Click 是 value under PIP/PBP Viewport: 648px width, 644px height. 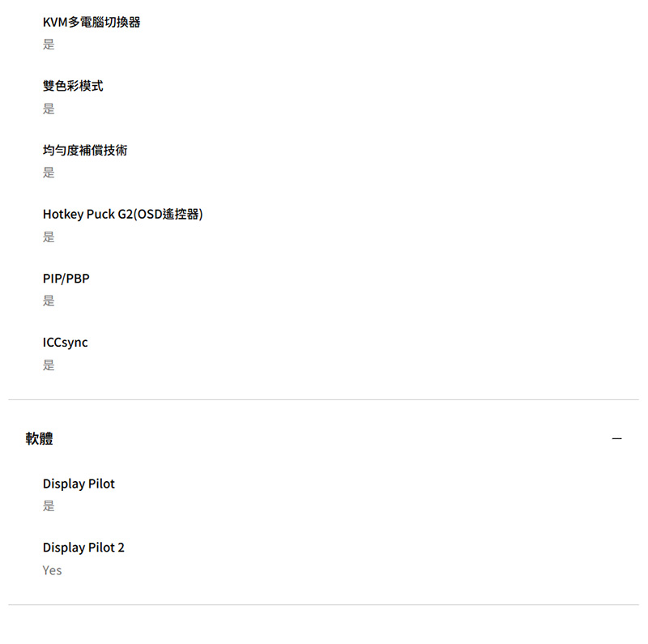49,301
